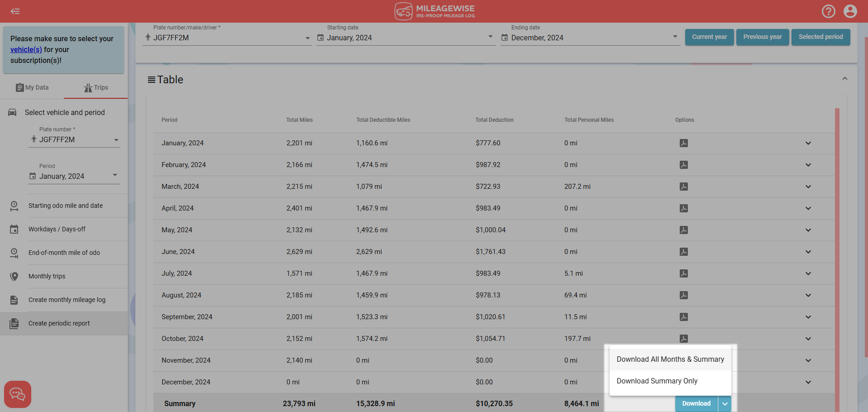Image resolution: width=868 pixels, height=412 pixels.
Task: Choose Download All Months & Summary
Action: [670, 359]
